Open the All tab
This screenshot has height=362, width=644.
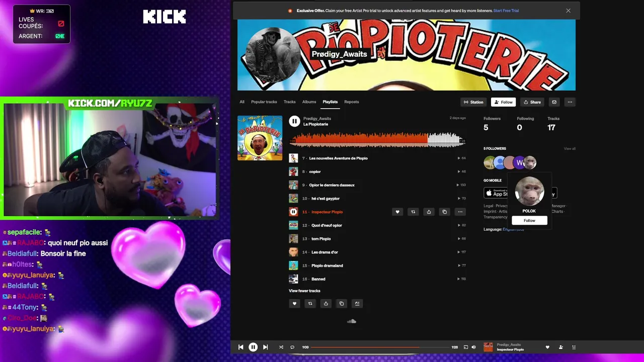tap(242, 102)
